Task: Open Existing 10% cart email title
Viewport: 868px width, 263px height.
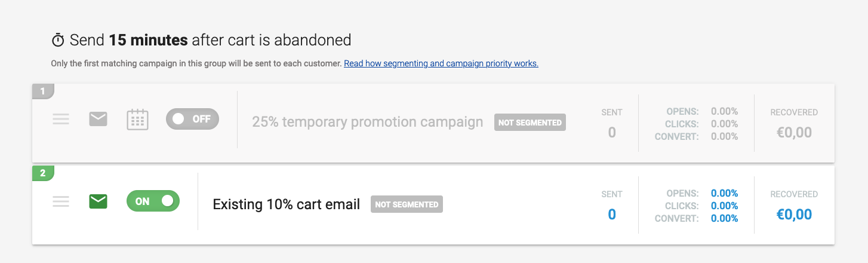Action: coord(286,204)
